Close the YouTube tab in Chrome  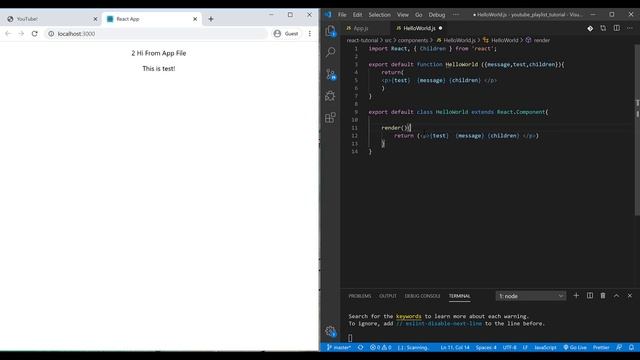point(95,19)
